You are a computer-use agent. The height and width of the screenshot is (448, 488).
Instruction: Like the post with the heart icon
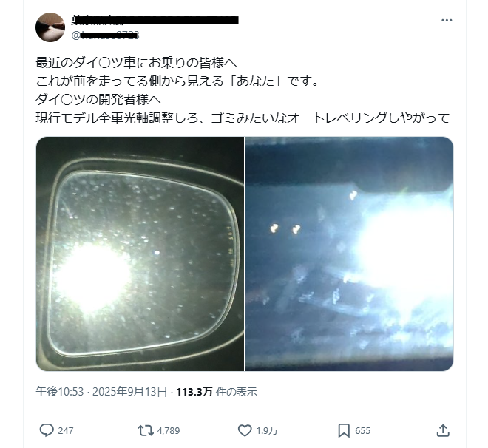(x=245, y=430)
